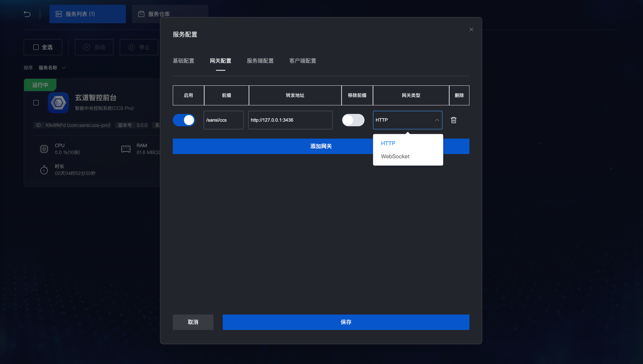The image size is (643, 364).
Task: Click the CPU chip icon
Action: [44, 149]
